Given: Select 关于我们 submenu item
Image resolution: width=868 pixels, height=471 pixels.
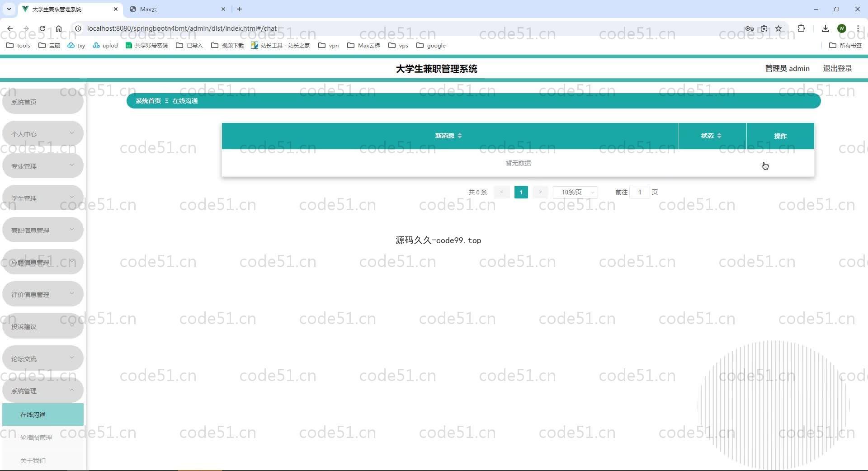Looking at the screenshot, I should click(43, 461).
